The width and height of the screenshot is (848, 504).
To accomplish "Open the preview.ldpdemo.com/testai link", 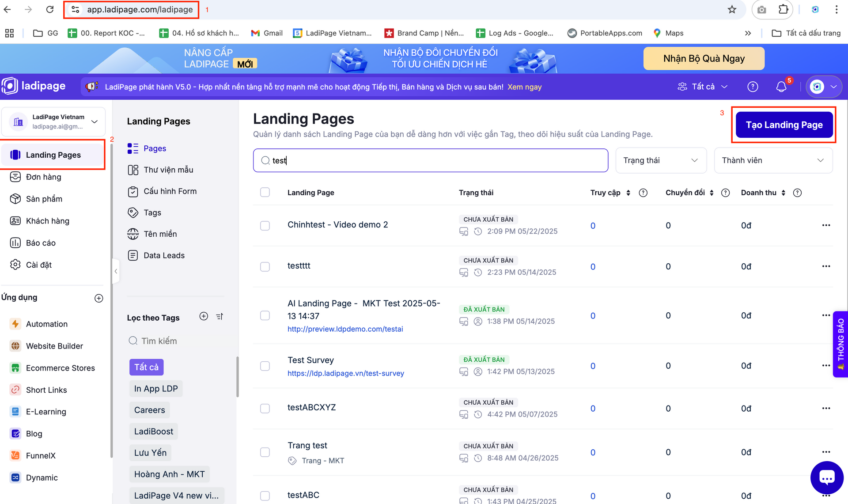I will [345, 329].
